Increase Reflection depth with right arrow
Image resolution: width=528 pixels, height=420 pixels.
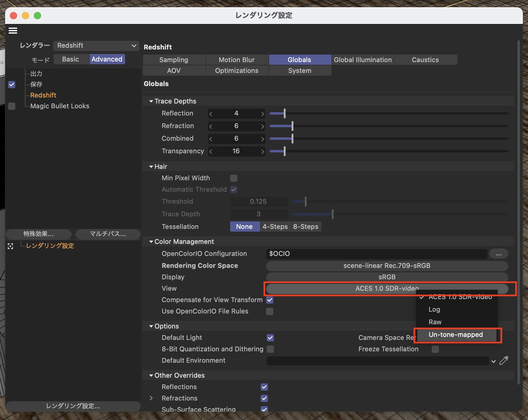point(262,114)
